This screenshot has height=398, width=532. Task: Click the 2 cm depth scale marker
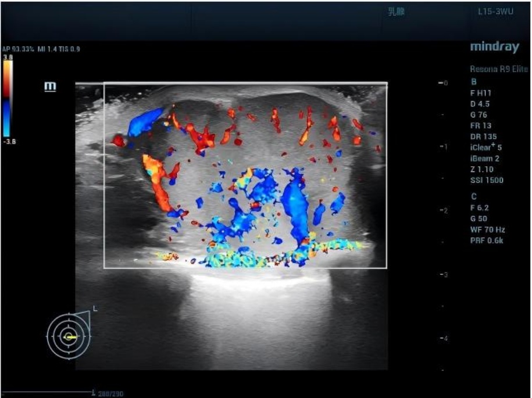[443, 210]
